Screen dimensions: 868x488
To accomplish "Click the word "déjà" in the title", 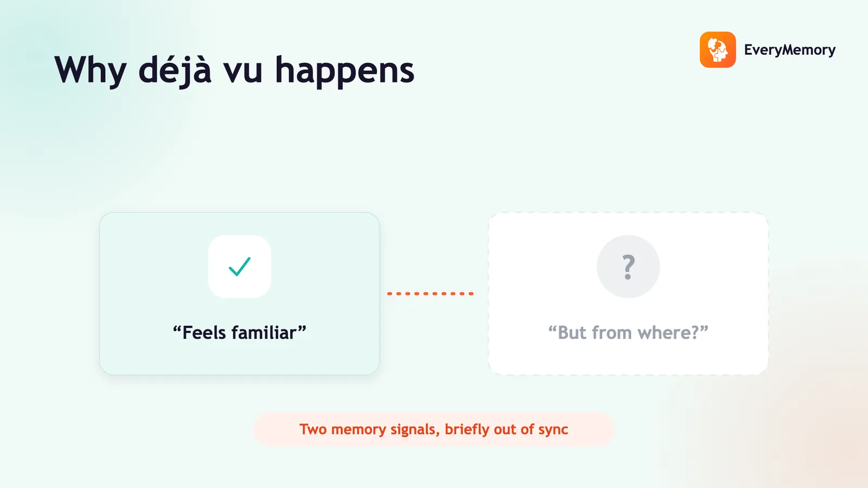I will [x=175, y=70].
